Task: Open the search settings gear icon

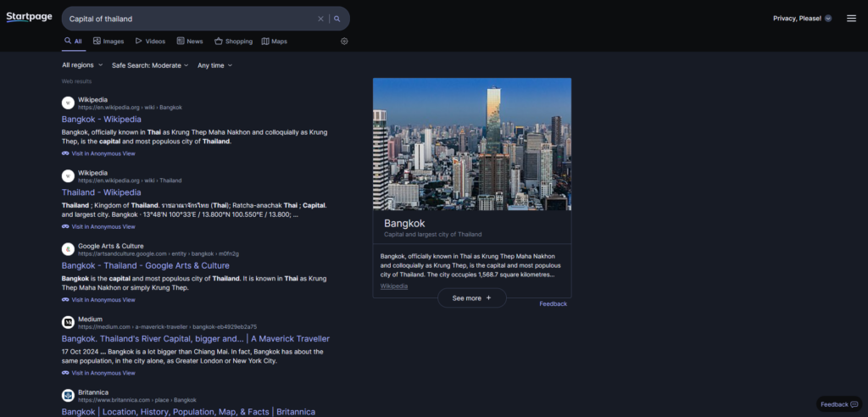Action: 344,41
